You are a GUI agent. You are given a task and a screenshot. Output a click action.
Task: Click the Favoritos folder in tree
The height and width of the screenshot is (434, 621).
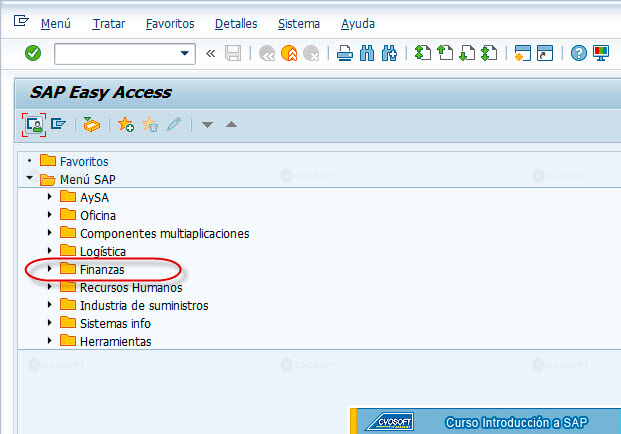pos(84,162)
